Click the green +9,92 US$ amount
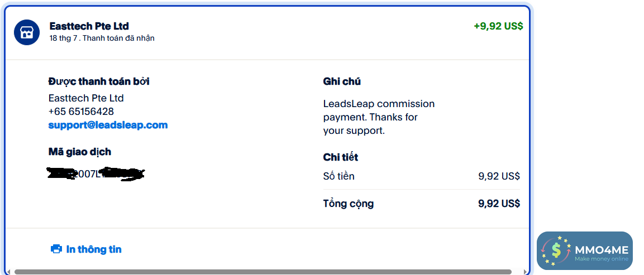Screen dimensions: 644x275 click(x=498, y=26)
